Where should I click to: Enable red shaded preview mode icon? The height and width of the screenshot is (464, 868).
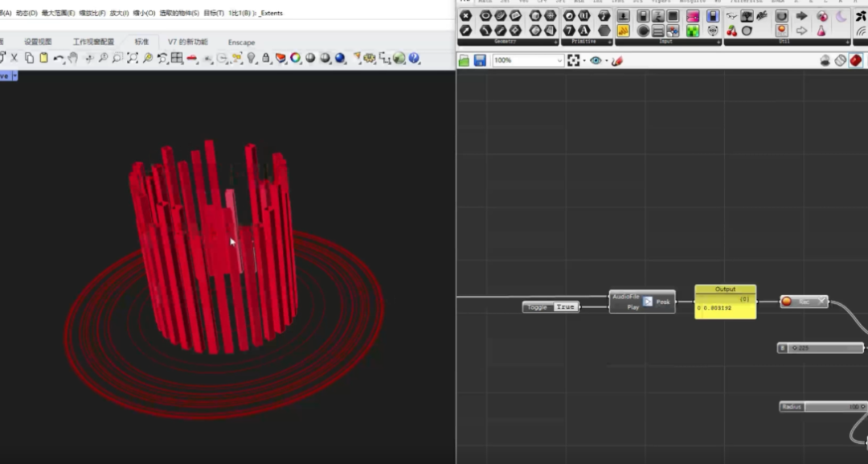[x=855, y=60]
